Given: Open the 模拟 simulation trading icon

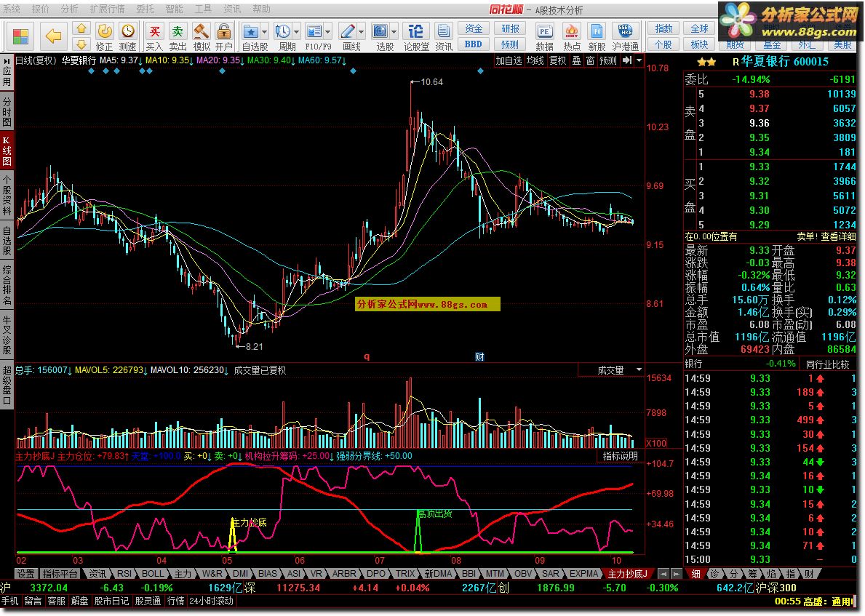Looking at the screenshot, I should 201,37.
